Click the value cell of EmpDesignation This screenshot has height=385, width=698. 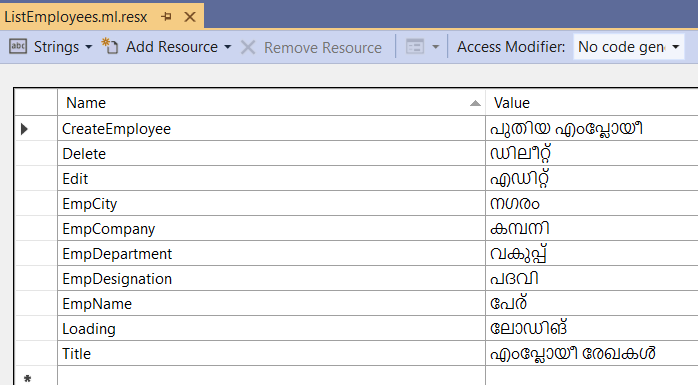(x=592, y=278)
